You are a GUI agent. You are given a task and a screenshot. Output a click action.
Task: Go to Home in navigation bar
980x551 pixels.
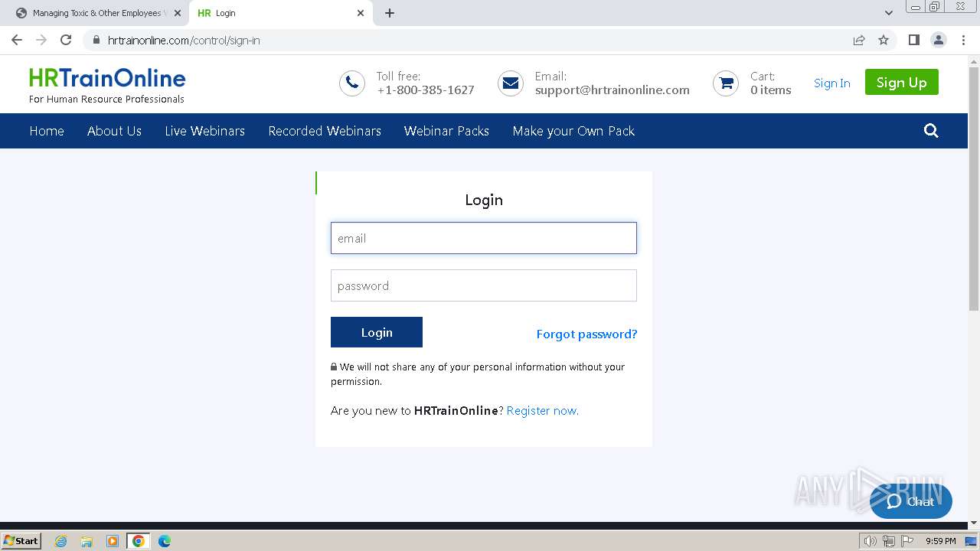47,131
